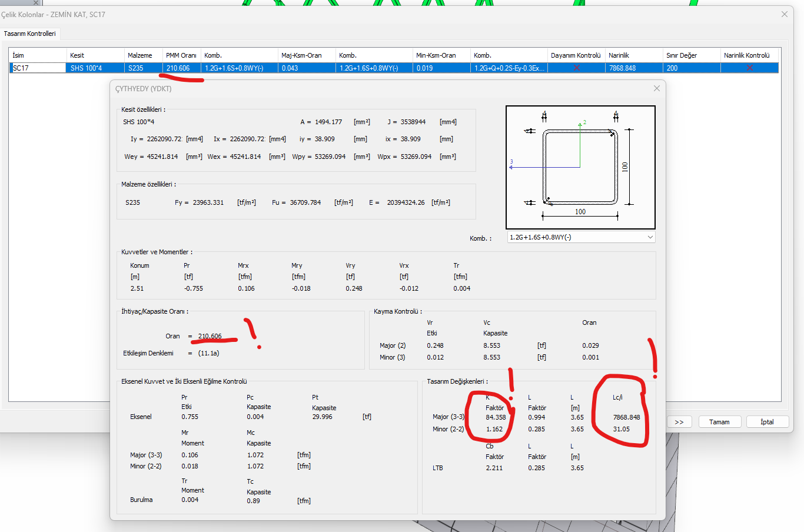The image size is (804, 532).
Task: Click the 7868.848 Narinlik table cell
Action: [634, 68]
